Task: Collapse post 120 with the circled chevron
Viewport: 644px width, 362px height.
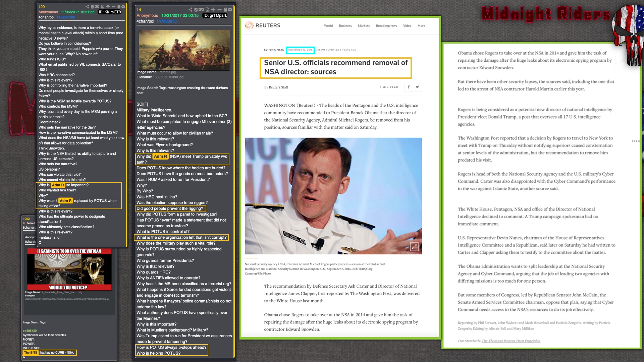Action: click(123, 7)
